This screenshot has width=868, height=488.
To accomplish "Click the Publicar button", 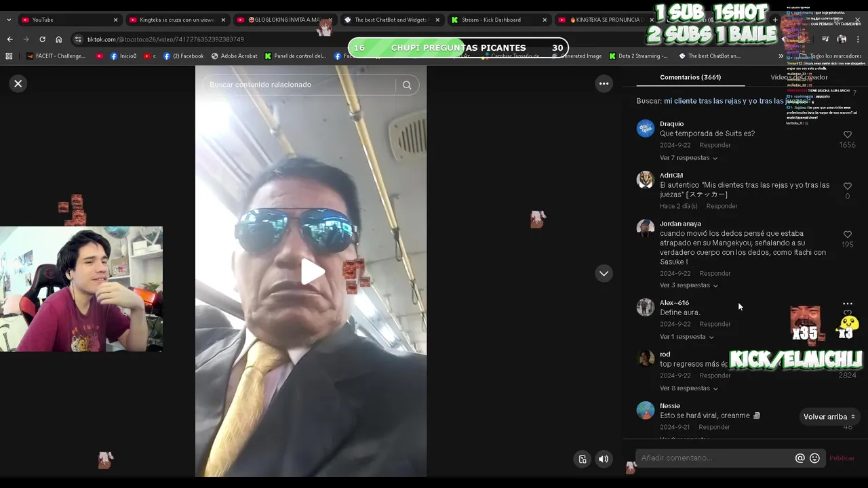I will [x=842, y=458].
